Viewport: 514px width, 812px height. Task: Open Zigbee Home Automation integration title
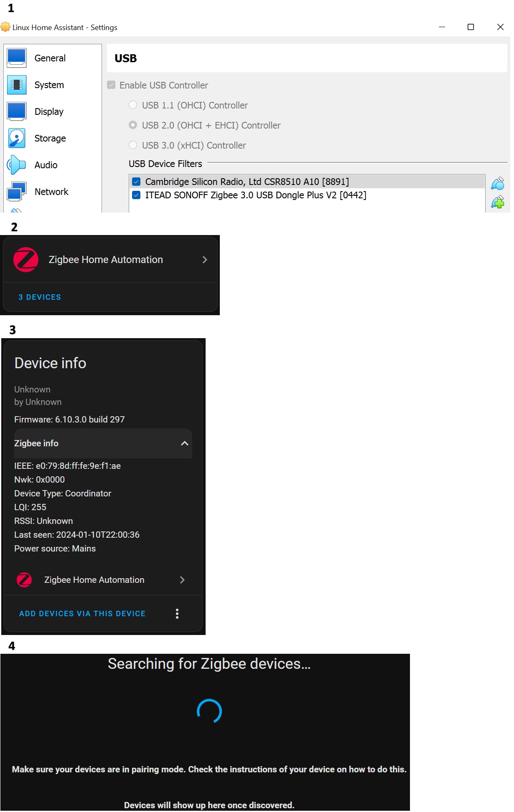point(106,260)
